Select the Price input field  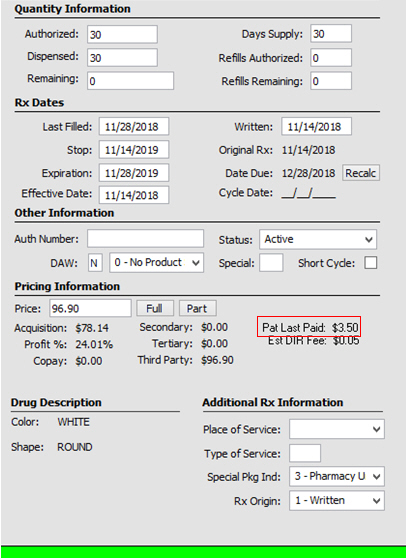90,308
